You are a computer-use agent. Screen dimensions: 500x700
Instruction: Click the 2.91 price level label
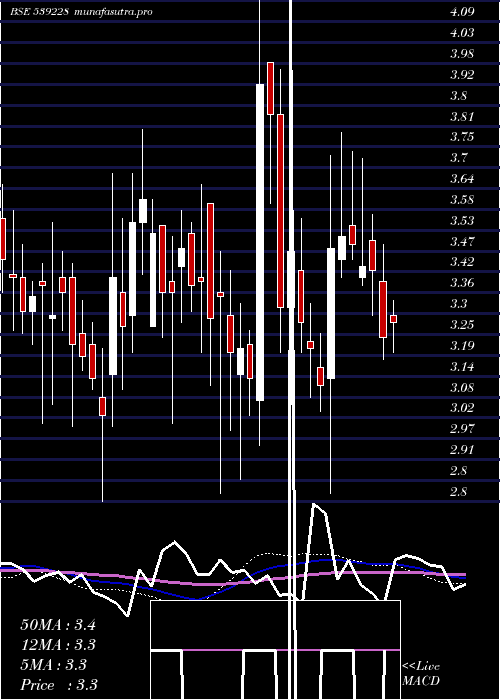(462, 450)
